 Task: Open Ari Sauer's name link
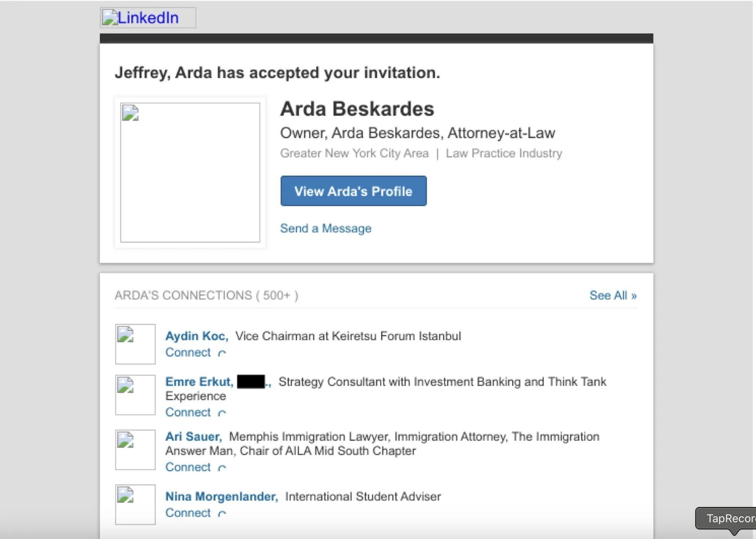click(193, 437)
